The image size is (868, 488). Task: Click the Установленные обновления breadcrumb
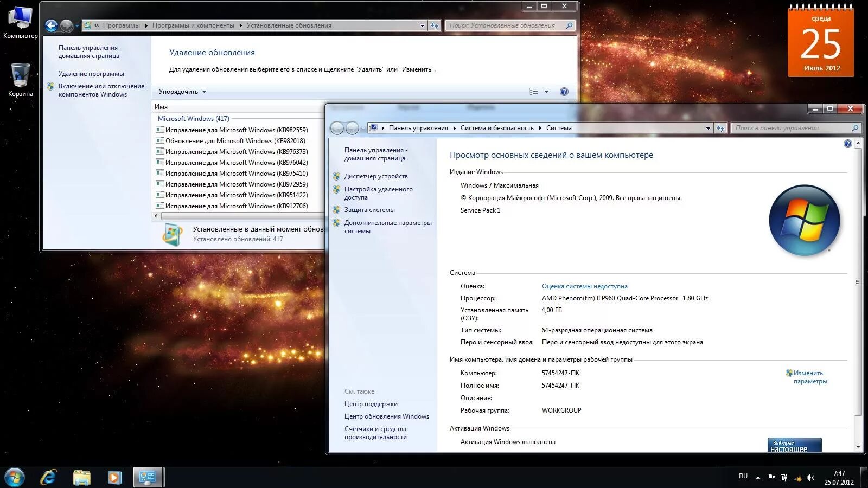coord(289,25)
